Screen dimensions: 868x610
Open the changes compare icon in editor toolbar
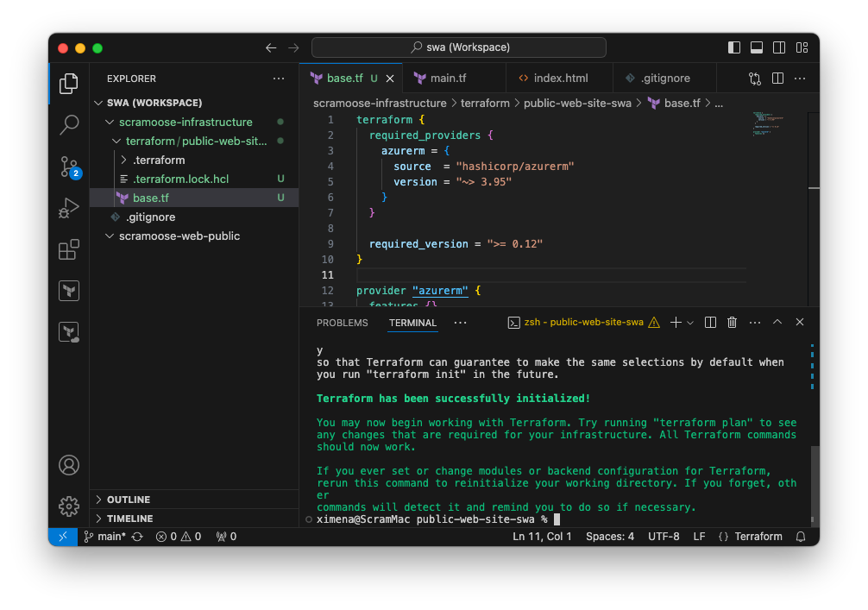click(x=754, y=79)
